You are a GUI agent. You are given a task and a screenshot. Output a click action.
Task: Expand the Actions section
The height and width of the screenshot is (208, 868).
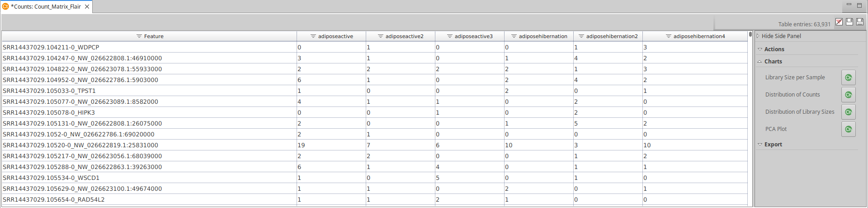[760, 49]
